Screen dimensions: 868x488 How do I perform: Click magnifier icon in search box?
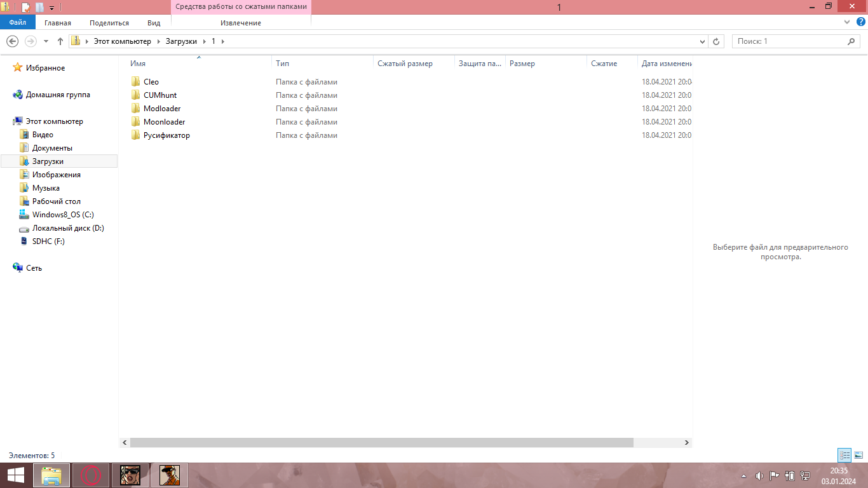pyautogui.click(x=851, y=41)
